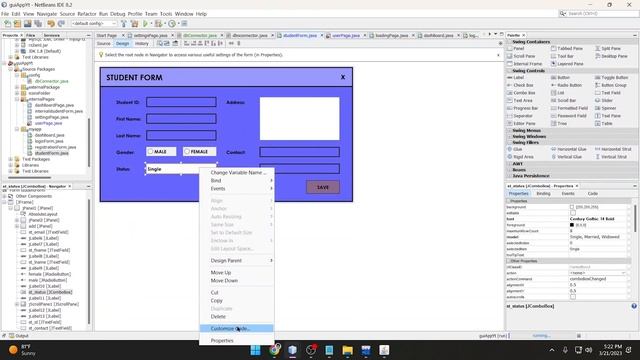This screenshot has width=640, height=360.
Task: Open Windows Start menu on taskbar
Action: (256, 350)
